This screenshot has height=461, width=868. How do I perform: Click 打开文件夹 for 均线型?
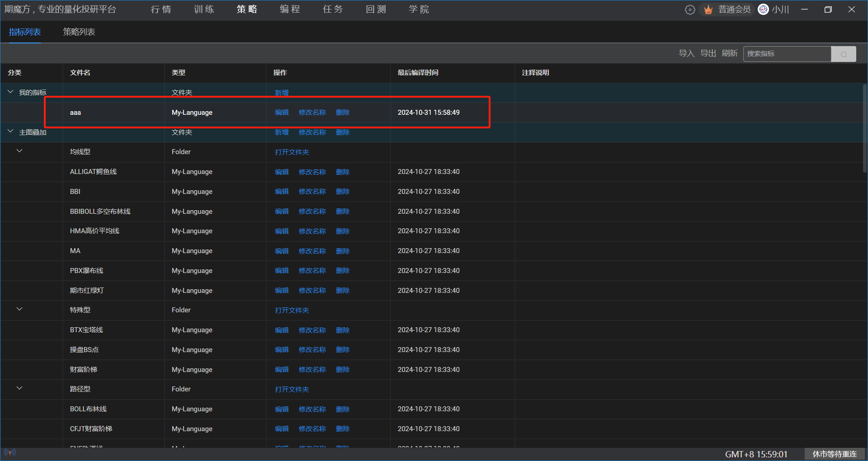292,152
